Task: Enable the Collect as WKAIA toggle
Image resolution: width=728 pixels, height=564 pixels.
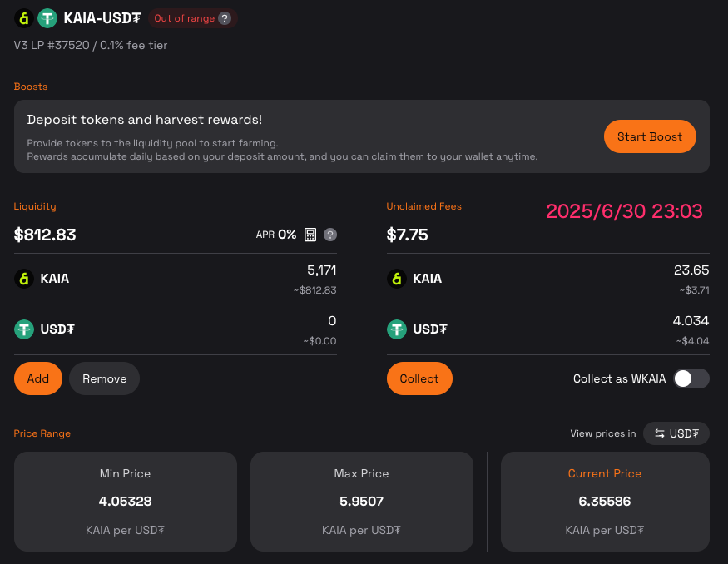Action: point(691,378)
